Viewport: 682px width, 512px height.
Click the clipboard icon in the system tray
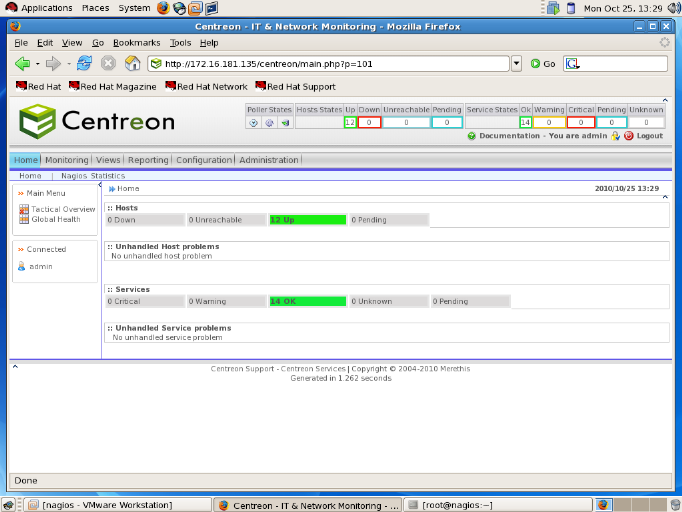point(571,8)
